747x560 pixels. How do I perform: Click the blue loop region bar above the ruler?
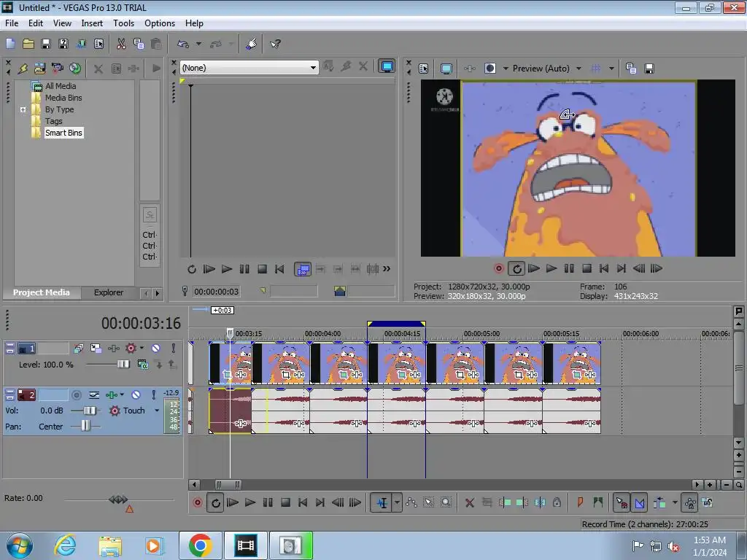tap(396, 324)
